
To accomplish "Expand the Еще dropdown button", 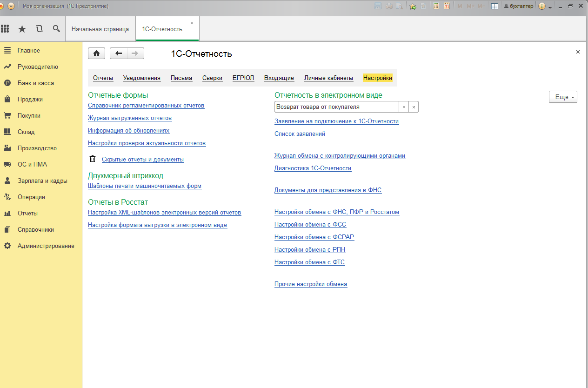I will [x=563, y=97].
